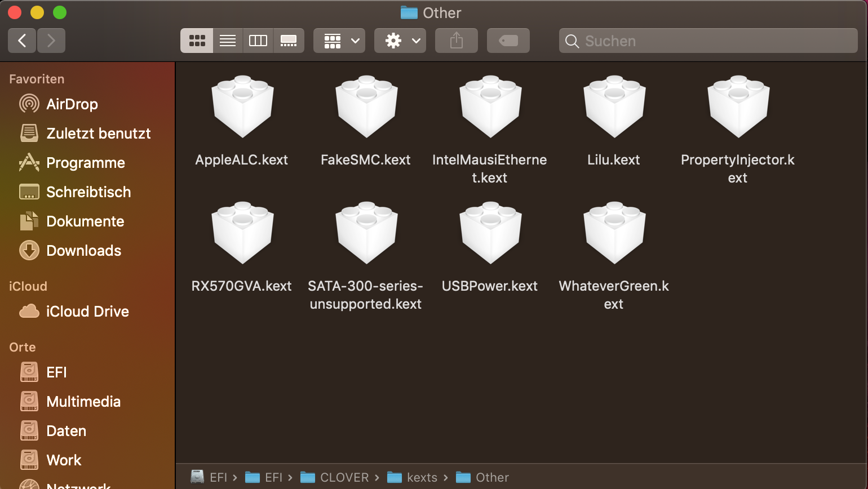Click the EFI disk in the path bar
Image resolution: width=868 pixels, height=489 pixels.
pos(209,477)
